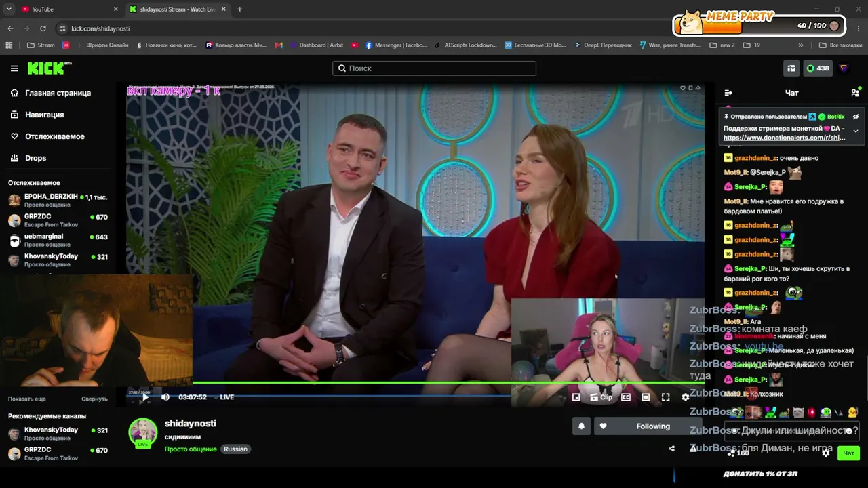Click Показать еще in sidebar

point(27,399)
